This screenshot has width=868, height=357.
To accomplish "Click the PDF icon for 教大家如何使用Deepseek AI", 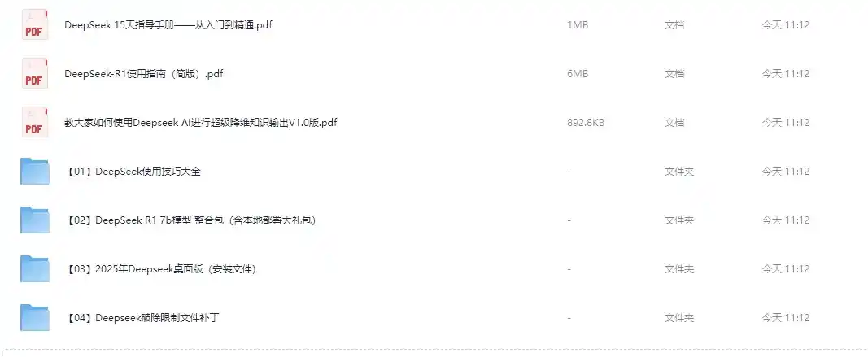I will click(34, 122).
